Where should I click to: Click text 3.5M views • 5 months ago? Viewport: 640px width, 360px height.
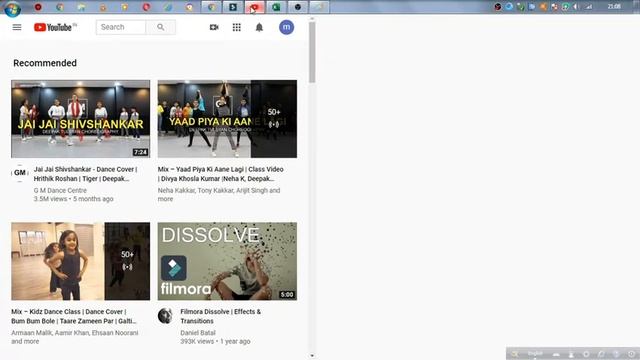pyautogui.click(x=73, y=199)
